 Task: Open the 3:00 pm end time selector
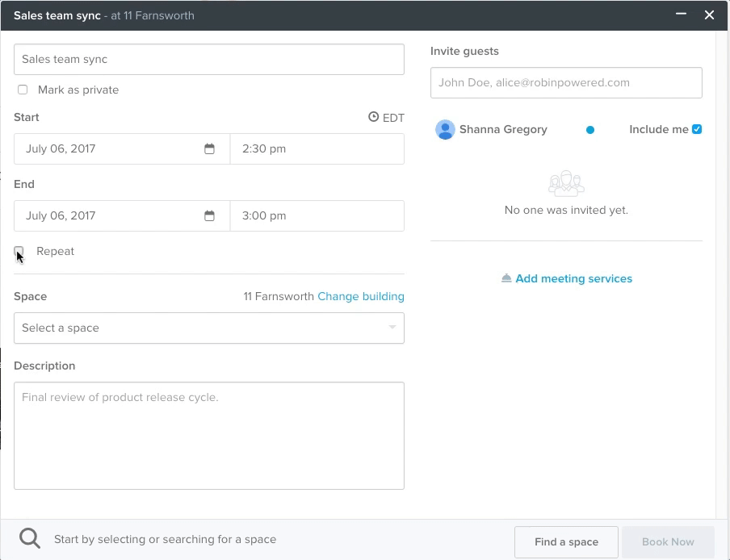click(317, 215)
